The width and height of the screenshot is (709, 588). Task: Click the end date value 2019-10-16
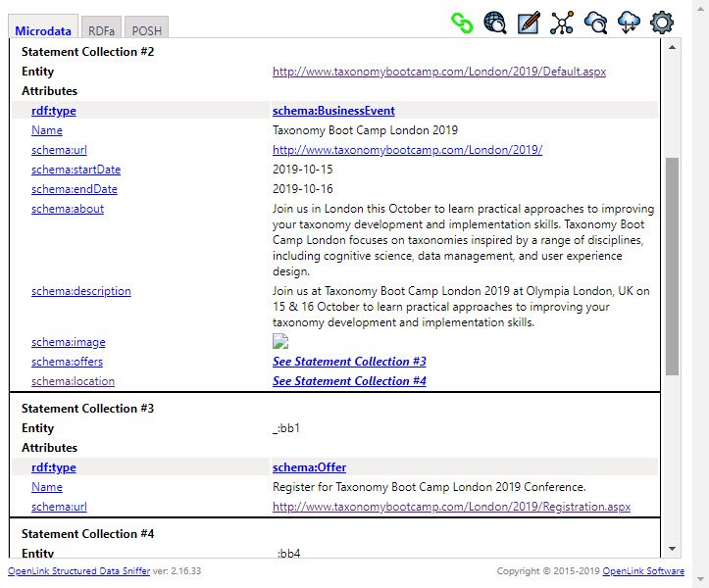click(x=302, y=189)
